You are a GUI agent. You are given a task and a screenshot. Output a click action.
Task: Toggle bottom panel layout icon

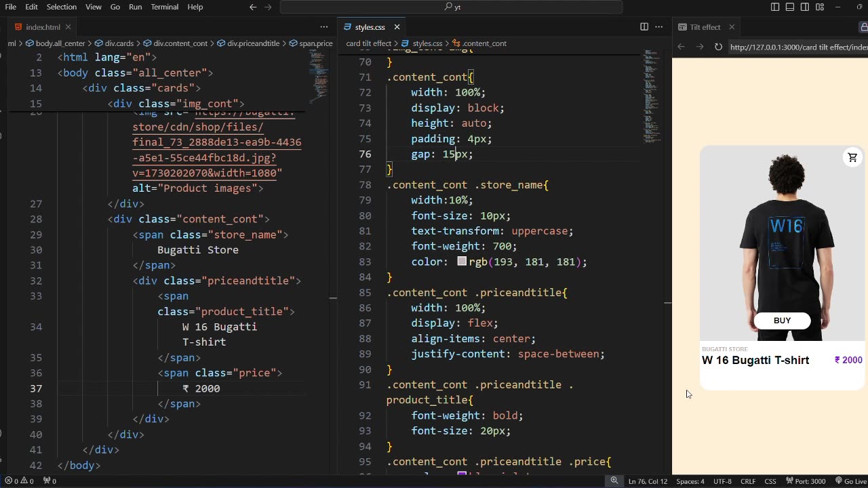pos(790,7)
